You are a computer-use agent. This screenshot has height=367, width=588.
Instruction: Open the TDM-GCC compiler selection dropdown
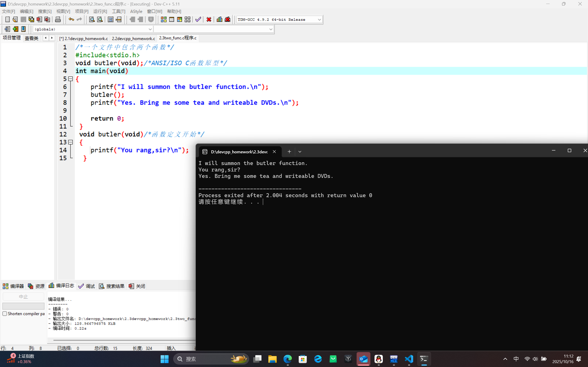[x=319, y=20]
